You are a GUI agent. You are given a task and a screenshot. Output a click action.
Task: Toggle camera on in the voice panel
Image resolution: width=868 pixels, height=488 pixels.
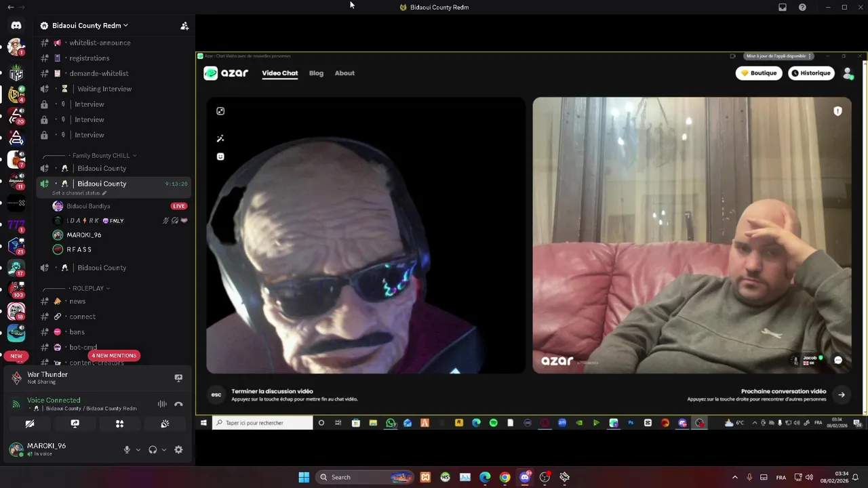coord(30,424)
